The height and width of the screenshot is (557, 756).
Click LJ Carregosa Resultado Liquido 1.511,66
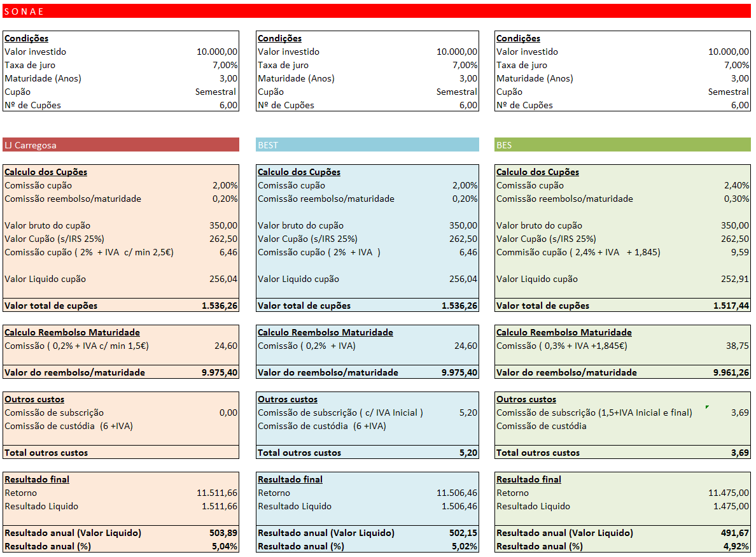pyautogui.click(x=220, y=506)
